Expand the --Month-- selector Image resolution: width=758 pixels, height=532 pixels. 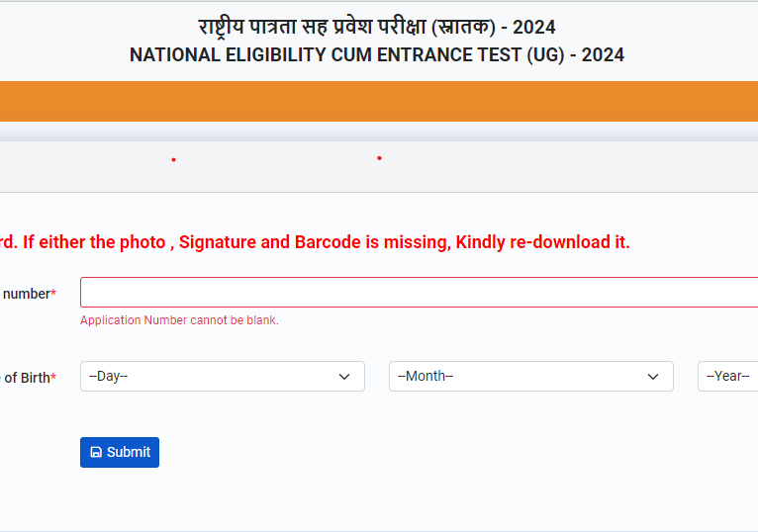coord(530,377)
